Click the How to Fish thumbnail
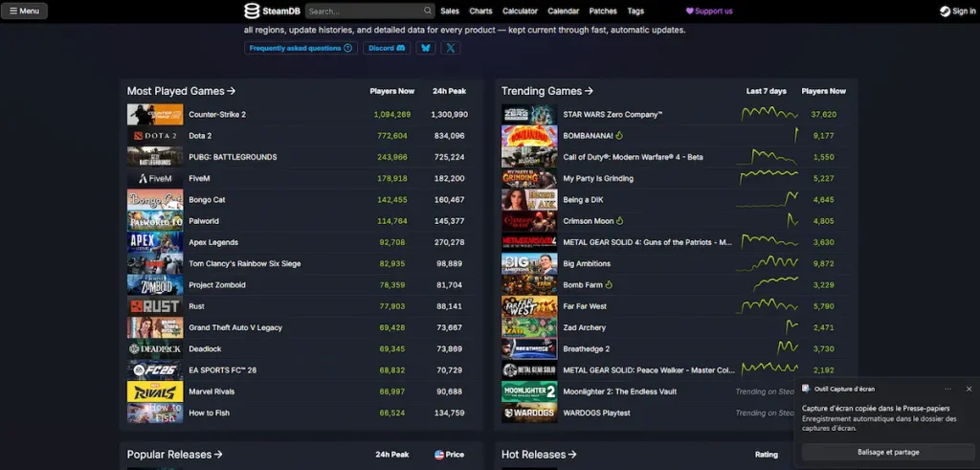980x470 pixels. [x=155, y=413]
